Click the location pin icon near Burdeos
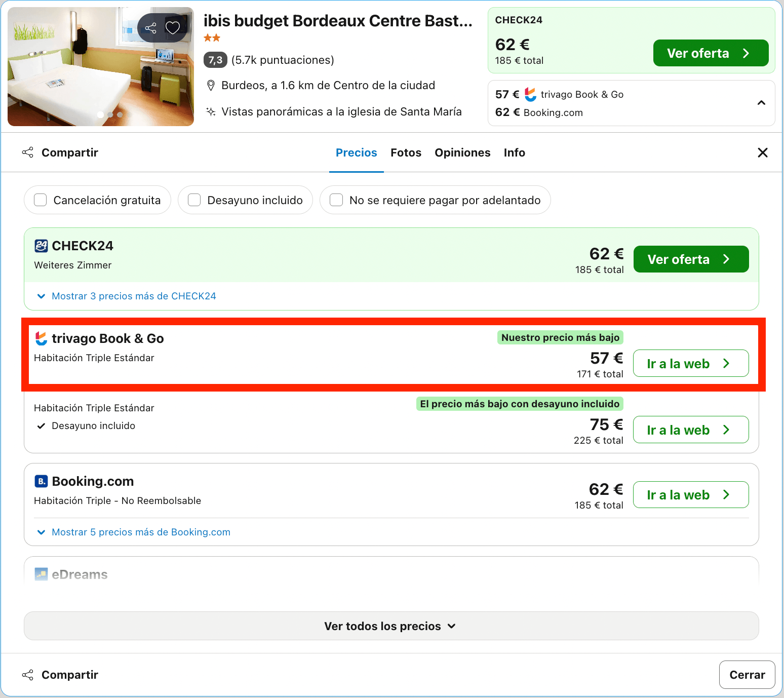 click(x=211, y=86)
